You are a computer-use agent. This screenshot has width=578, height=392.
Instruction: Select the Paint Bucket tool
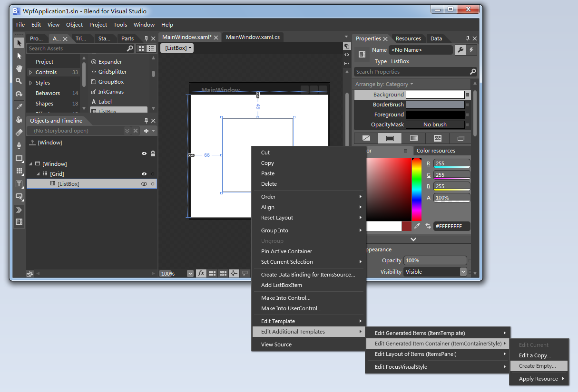19,120
